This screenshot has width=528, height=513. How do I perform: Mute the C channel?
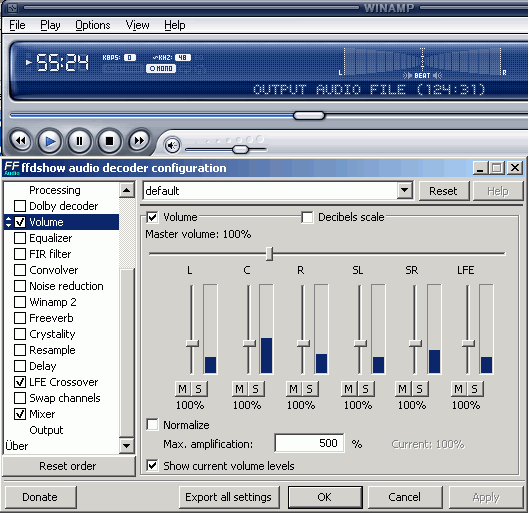point(239,389)
